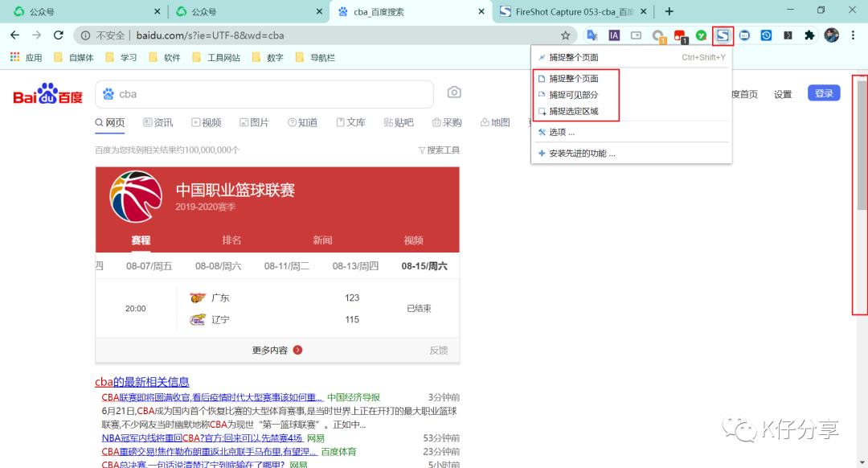Click the blue 登录 button
This screenshot has width=868, height=468.
pos(824,93)
